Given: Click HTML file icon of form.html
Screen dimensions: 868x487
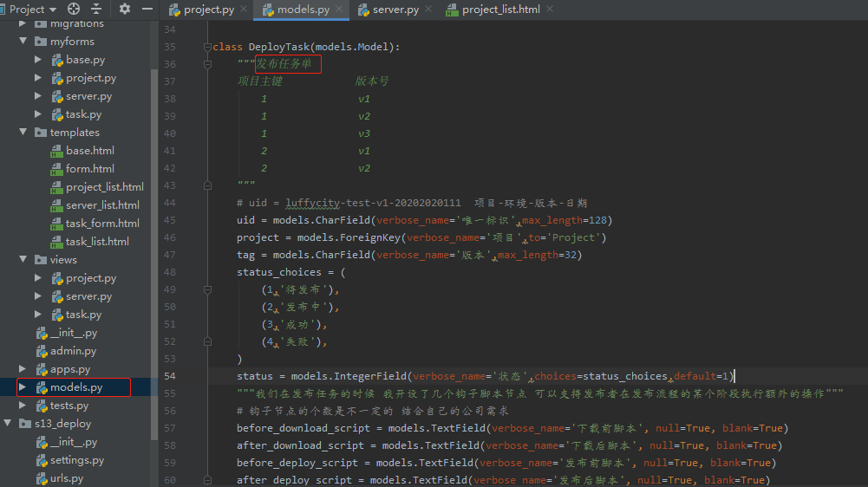Looking at the screenshot, I should pos(56,169).
